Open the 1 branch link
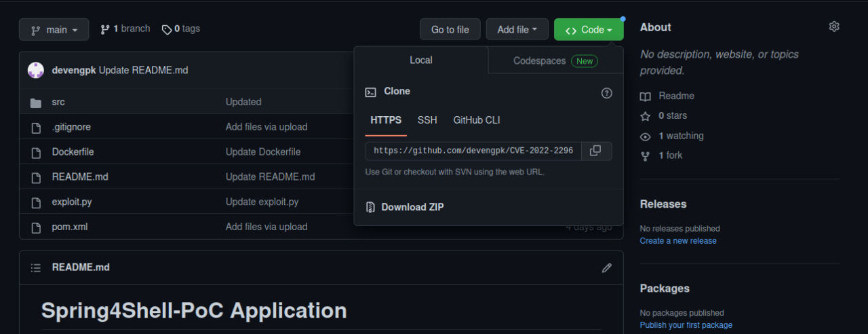The image size is (868, 334). tap(125, 29)
